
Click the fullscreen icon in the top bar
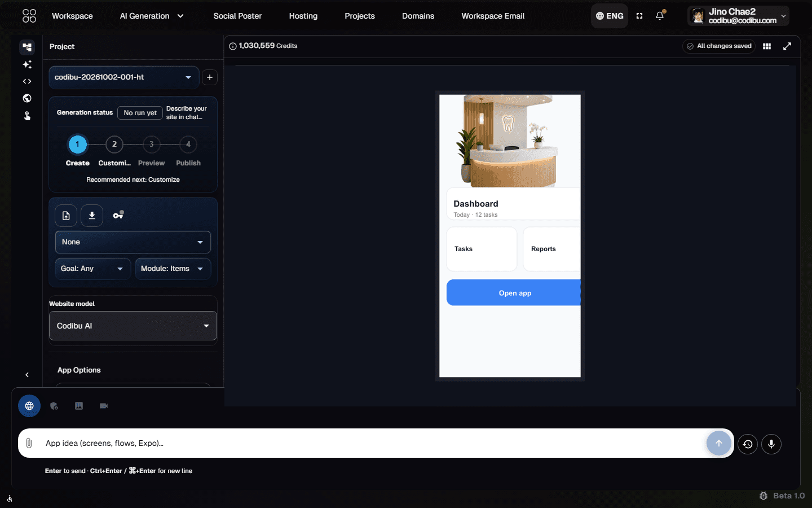pyautogui.click(x=639, y=16)
